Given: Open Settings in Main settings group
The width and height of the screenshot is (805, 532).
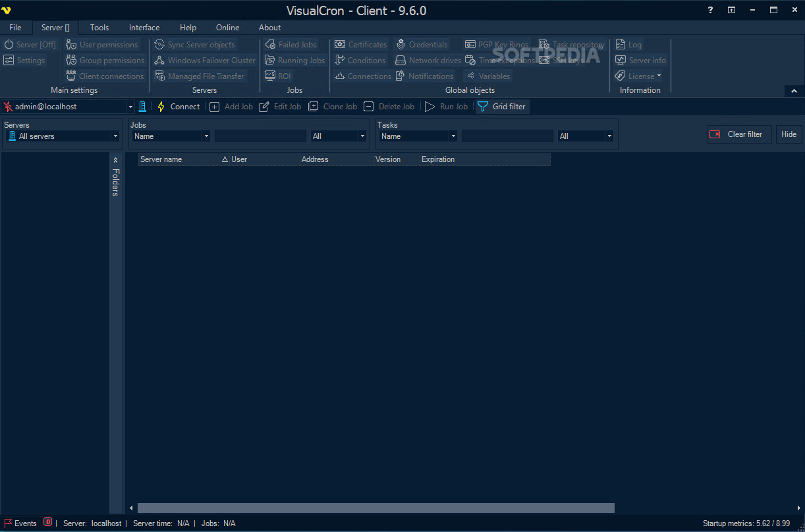Looking at the screenshot, I should 24,61.
